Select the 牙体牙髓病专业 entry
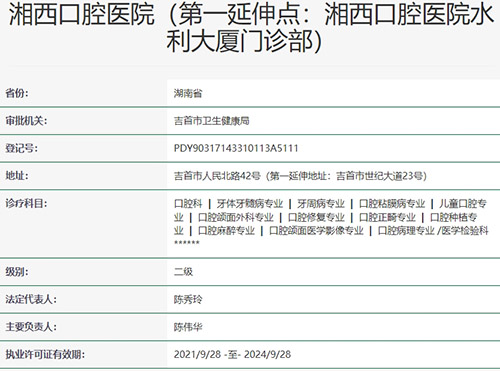Viewport: 500px width, 371px height. pyautogui.click(x=250, y=203)
